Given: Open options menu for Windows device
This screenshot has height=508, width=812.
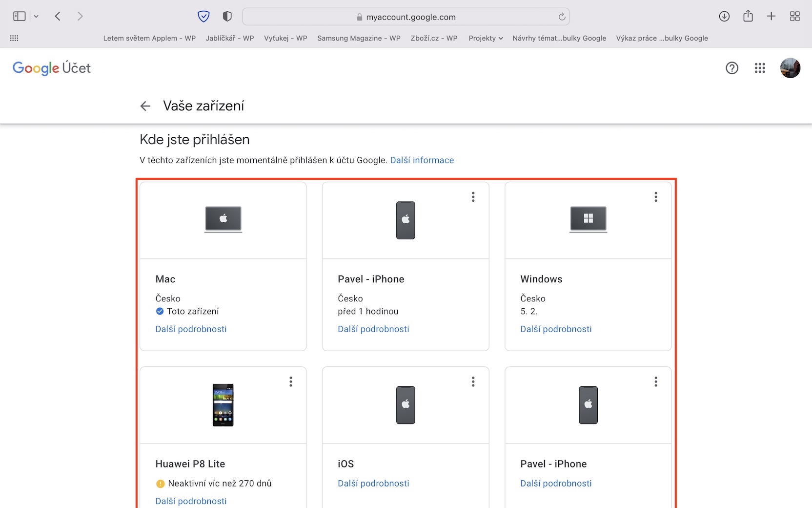Looking at the screenshot, I should tap(656, 197).
